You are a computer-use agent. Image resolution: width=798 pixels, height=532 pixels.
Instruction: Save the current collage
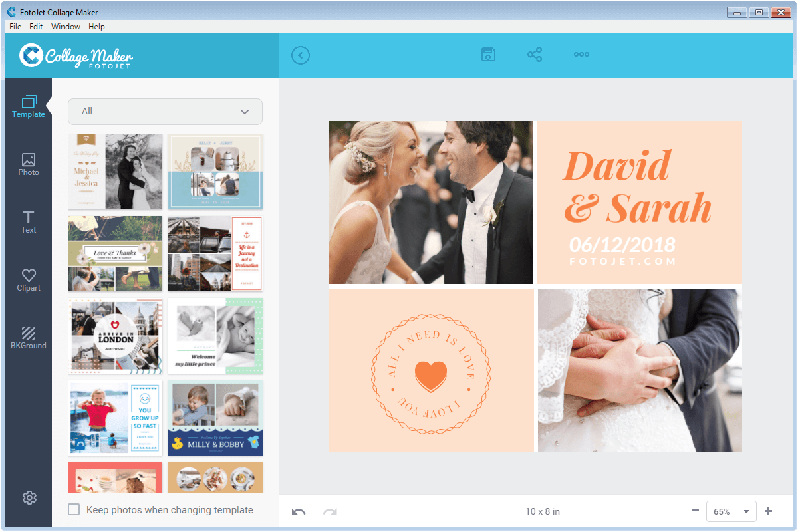[x=488, y=54]
